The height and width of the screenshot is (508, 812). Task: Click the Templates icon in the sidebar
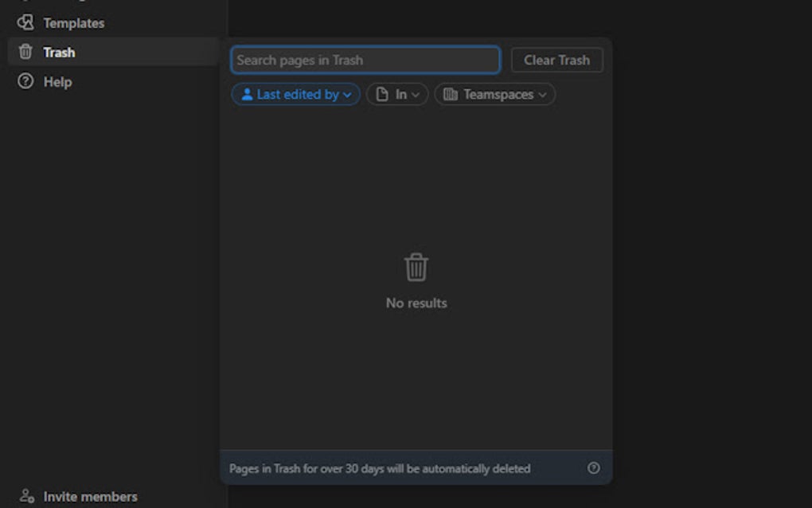click(27, 22)
